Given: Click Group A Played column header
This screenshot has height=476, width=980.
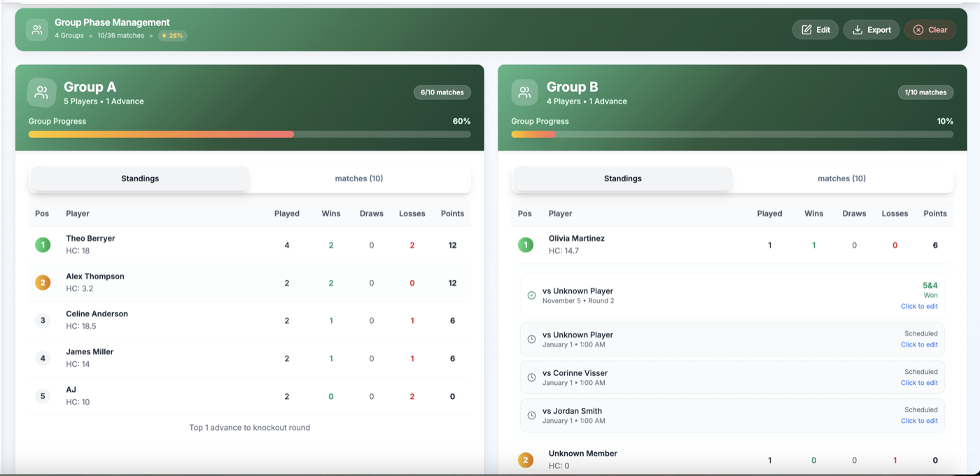Looking at the screenshot, I should pyautogui.click(x=287, y=213).
